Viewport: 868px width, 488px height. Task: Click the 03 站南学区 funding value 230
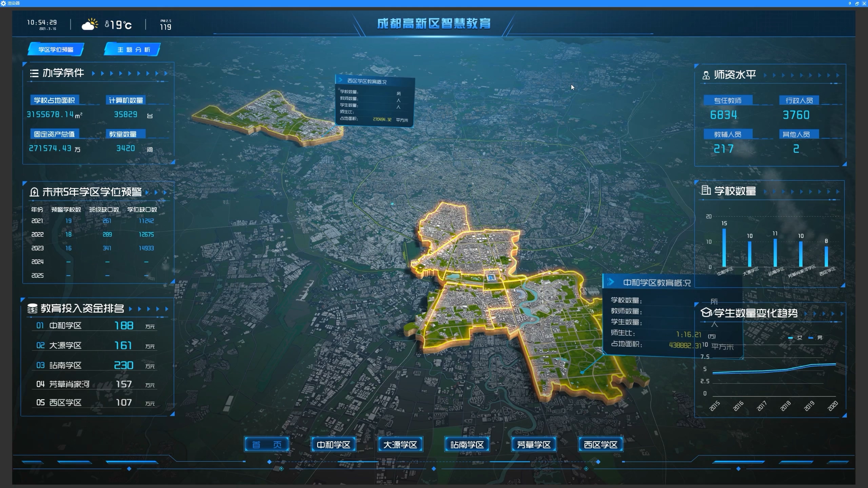(x=123, y=365)
